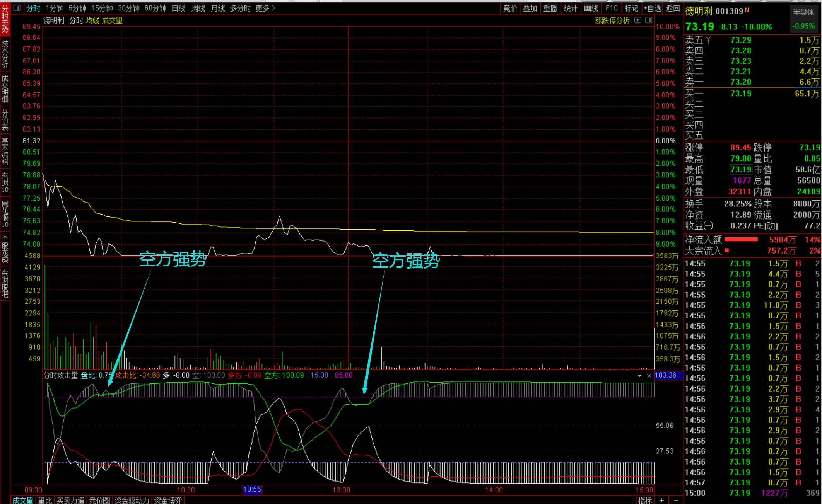Close the 分时攻击量 indicator panel
The height and width of the screenshot is (504, 822).
pos(649,376)
